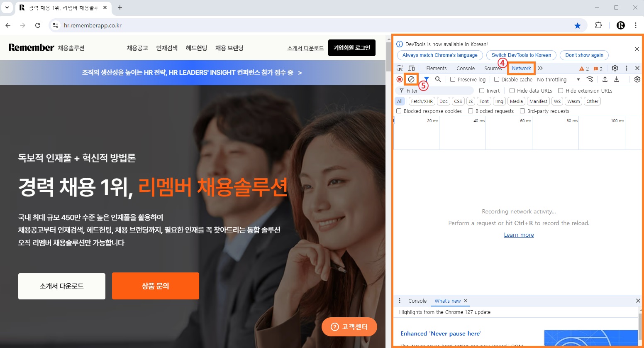Image resolution: width=644 pixels, height=348 pixels.
Task: Click the warnings count indicator showing 2
Action: coord(584,69)
